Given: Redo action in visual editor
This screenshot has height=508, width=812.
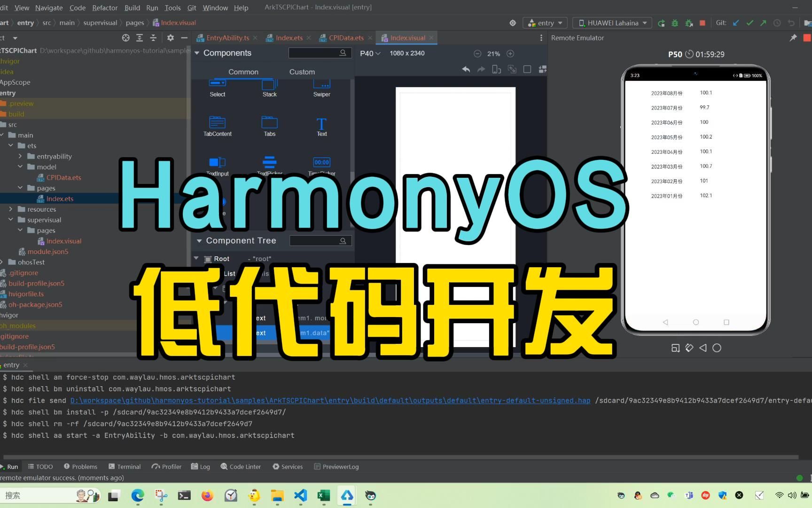Looking at the screenshot, I should click(481, 69).
